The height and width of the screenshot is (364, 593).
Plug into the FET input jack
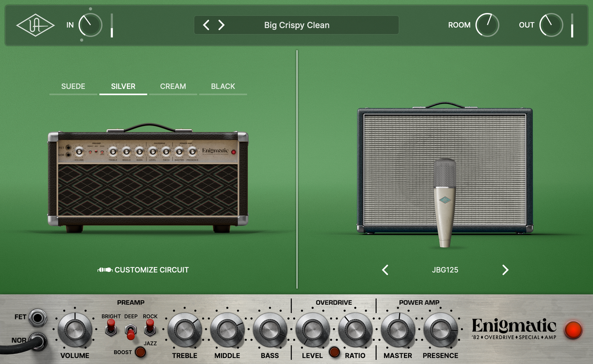38,318
